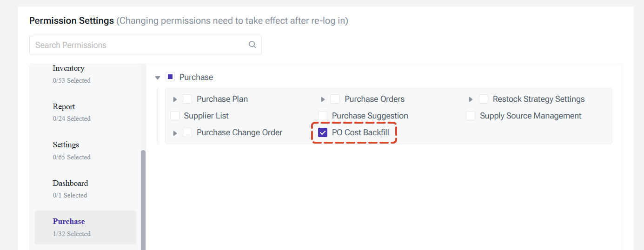Expand the Purchase Orders node
Image resolution: width=644 pixels, height=250 pixels.
[x=323, y=99]
